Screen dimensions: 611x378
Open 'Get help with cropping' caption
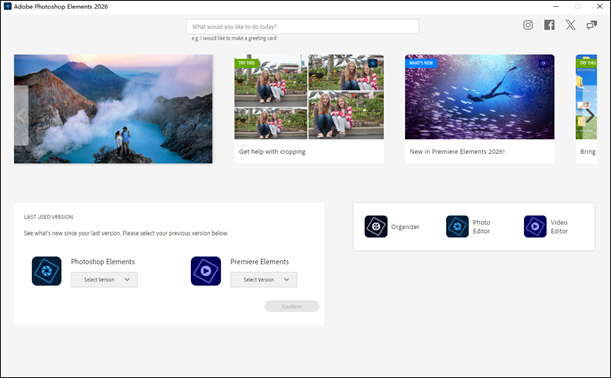(x=272, y=152)
